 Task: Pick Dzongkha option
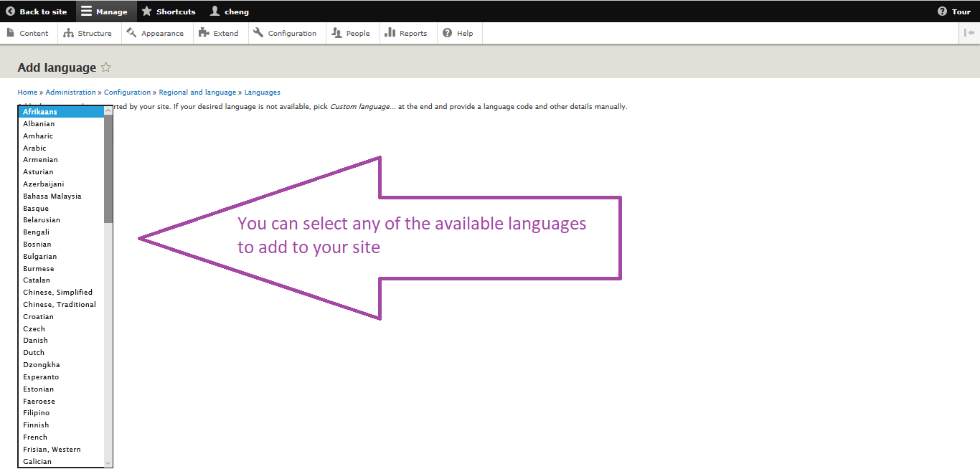tap(61, 365)
